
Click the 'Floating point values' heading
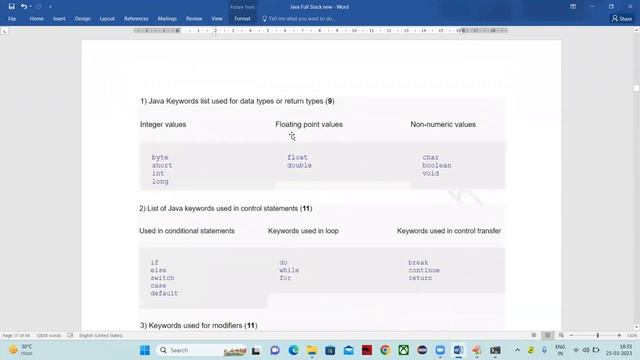tap(309, 124)
